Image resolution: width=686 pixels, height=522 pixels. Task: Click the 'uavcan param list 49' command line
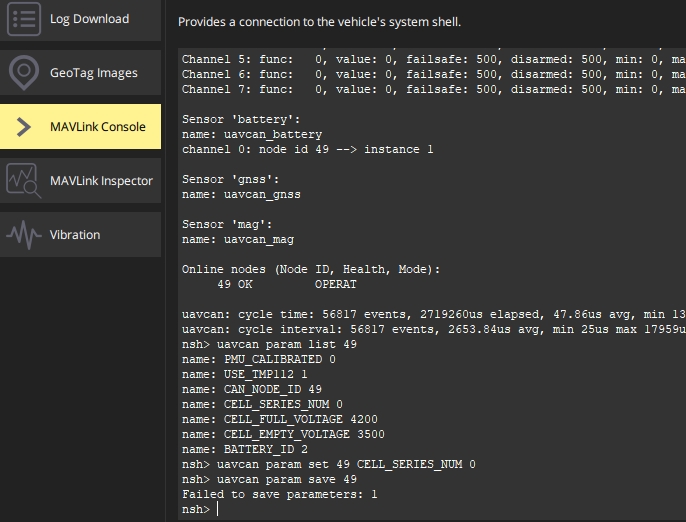click(269, 344)
